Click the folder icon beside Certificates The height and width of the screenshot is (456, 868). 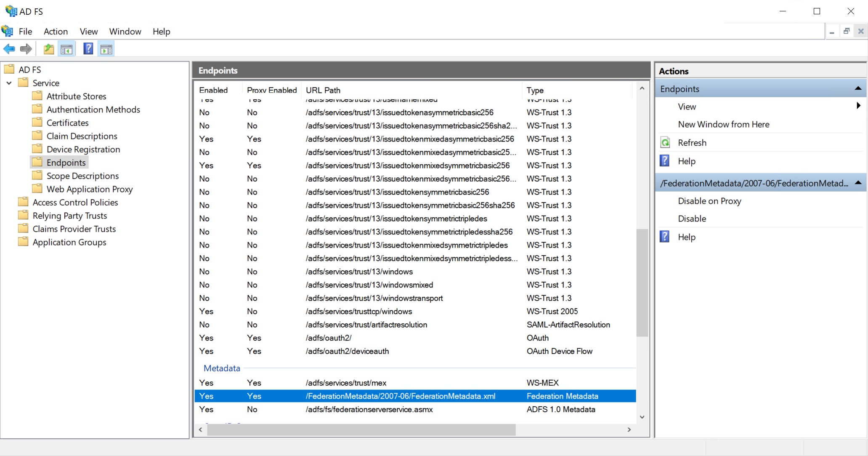(37, 122)
